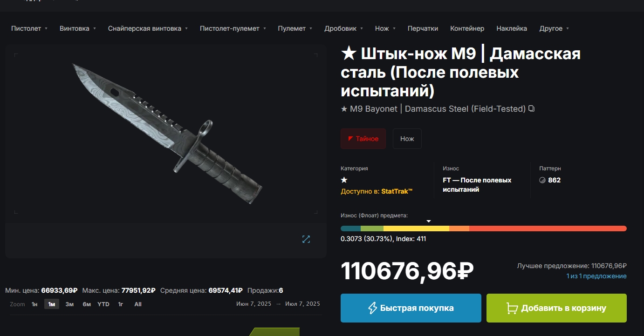Switch chart range to All

[x=138, y=304]
